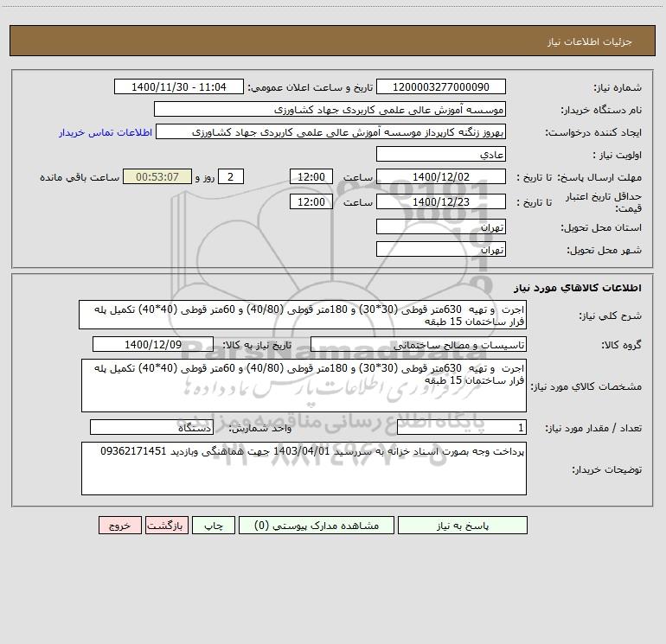The width and height of the screenshot is (666, 644).
Task: Click the ساعت باقی مانده text
Action: (80, 177)
